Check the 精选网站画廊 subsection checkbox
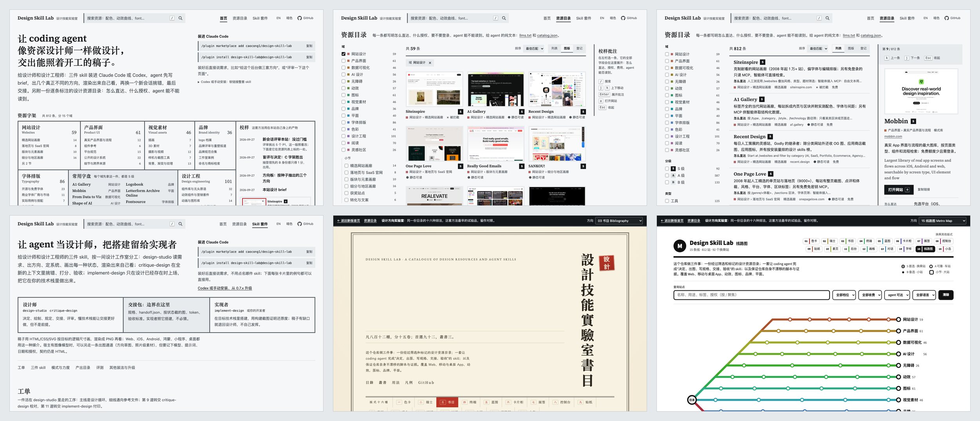980x421 pixels. 346,166
